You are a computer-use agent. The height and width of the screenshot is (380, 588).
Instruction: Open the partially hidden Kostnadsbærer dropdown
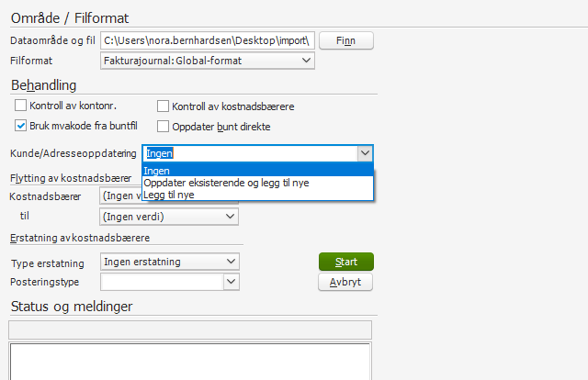119,197
